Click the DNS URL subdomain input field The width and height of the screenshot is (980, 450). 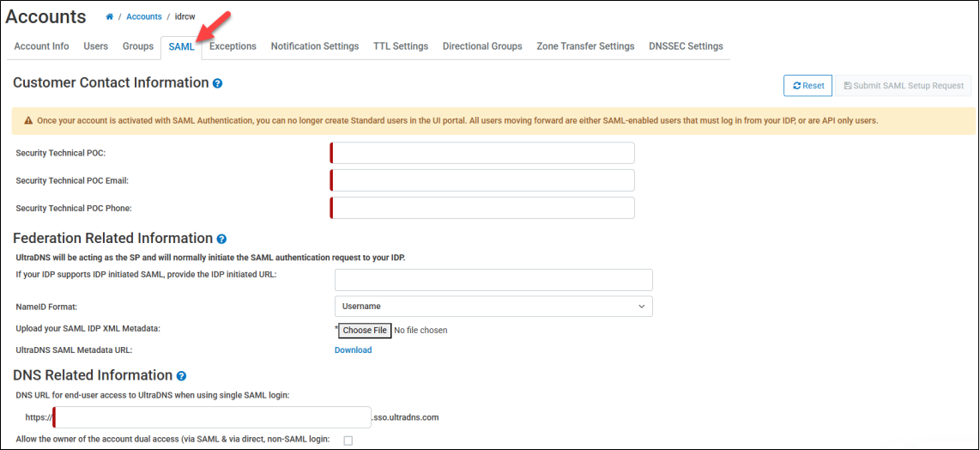212,417
